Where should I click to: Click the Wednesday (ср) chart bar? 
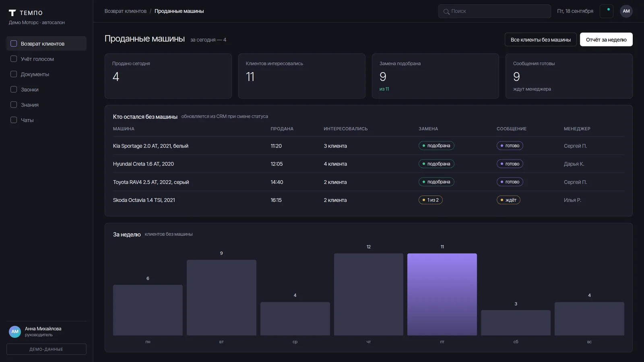pos(295,319)
